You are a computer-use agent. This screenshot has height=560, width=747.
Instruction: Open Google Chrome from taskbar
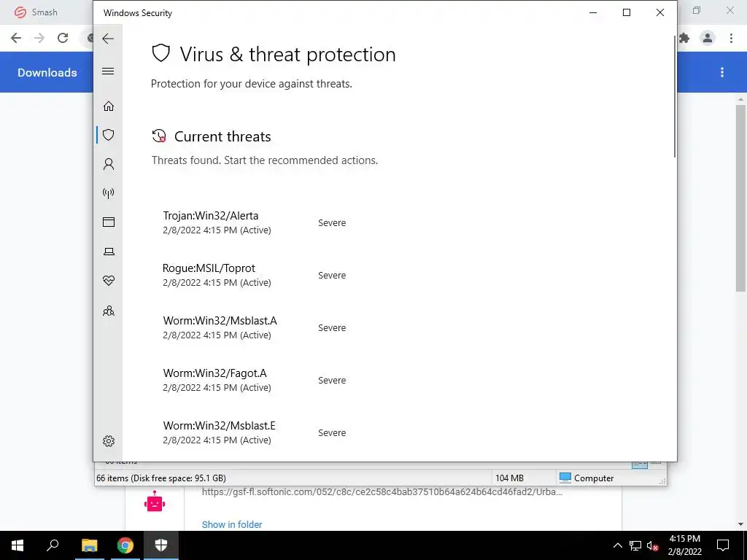[125, 545]
